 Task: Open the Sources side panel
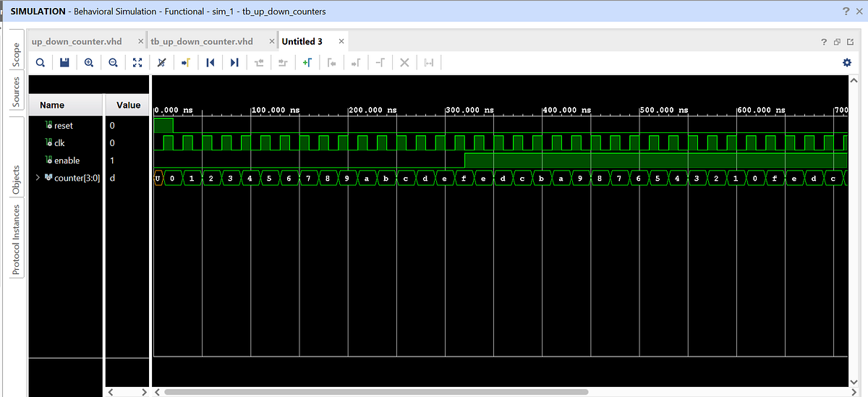tap(16, 92)
